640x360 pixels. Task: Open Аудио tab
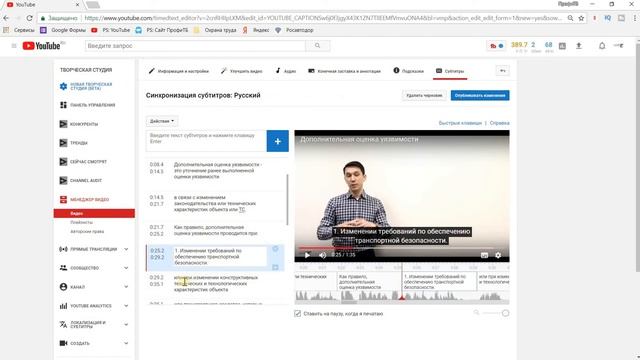[x=286, y=71]
